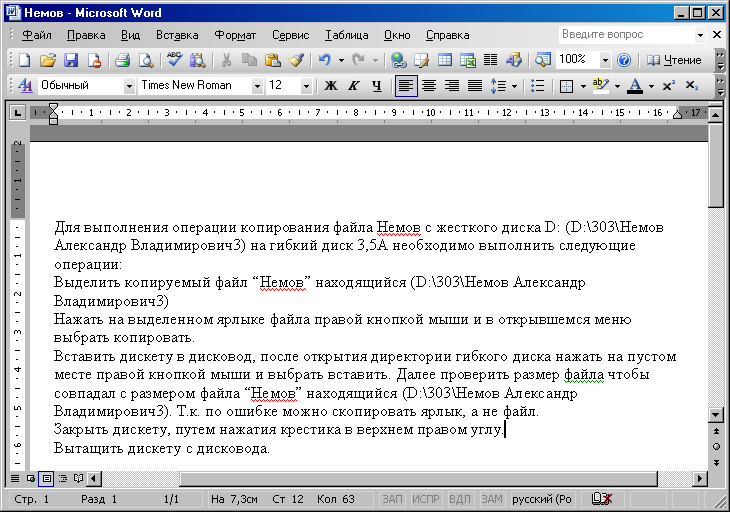This screenshot has height=512, width=730.
Task: Copy selection using toolbar icon
Action: 250,60
